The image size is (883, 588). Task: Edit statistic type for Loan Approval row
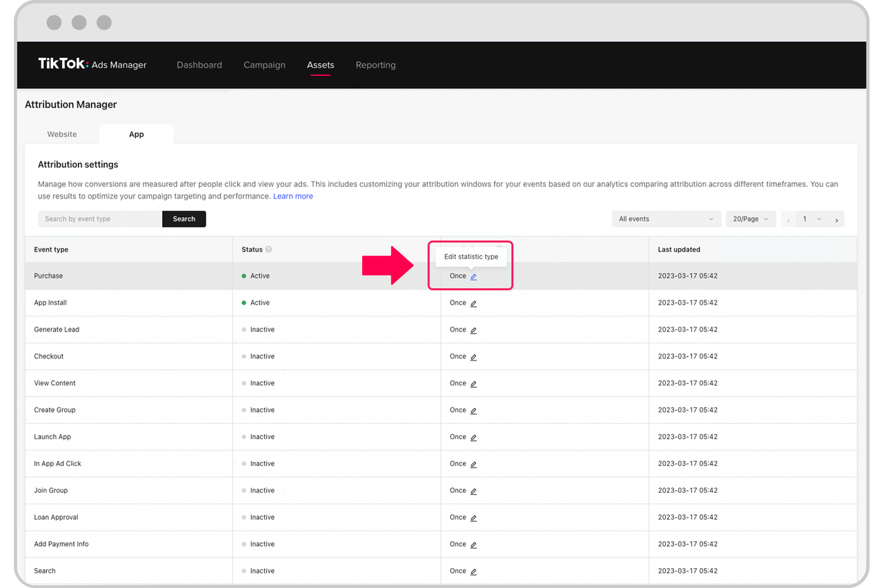point(473,518)
